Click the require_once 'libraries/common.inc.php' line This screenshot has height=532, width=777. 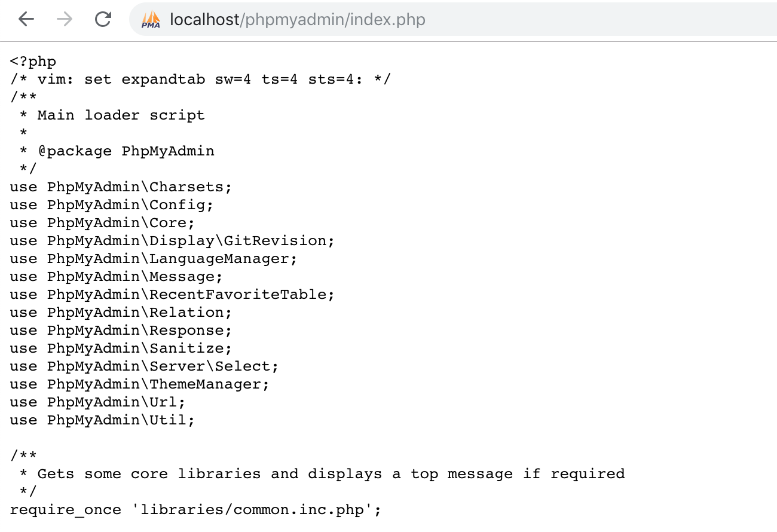(195, 510)
